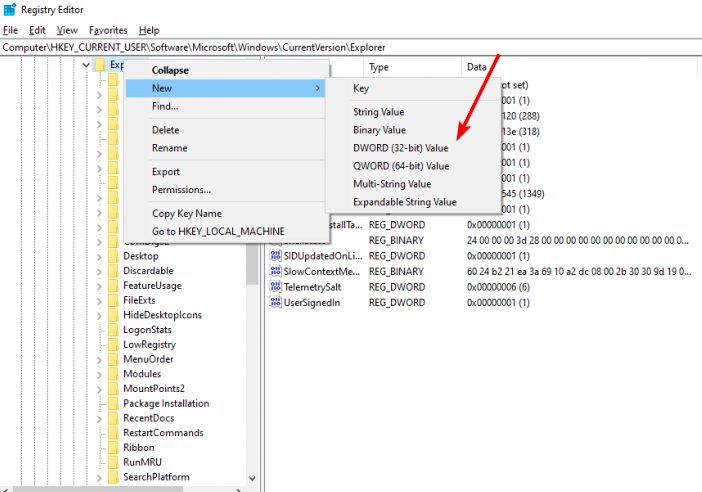Image resolution: width=702 pixels, height=492 pixels.
Task: Select the HideDesktopIcons key
Action: pyautogui.click(x=162, y=315)
